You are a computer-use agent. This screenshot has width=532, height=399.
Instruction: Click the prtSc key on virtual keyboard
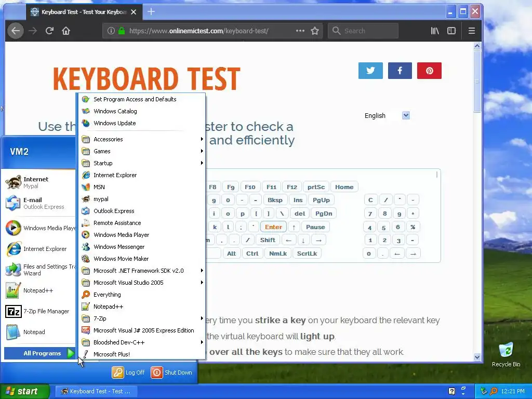[316, 187]
